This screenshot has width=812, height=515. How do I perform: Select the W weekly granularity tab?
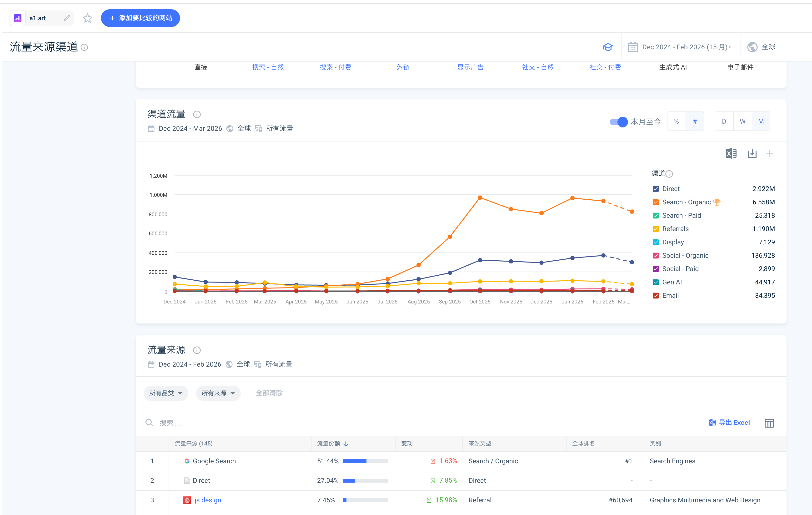pyautogui.click(x=742, y=121)
